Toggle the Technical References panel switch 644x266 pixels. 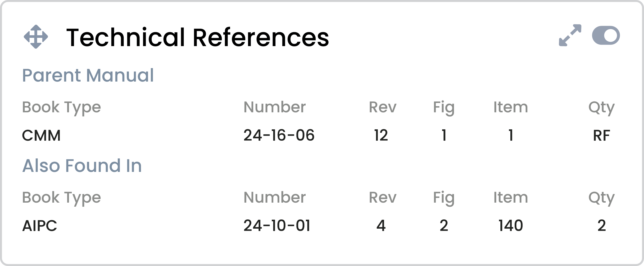606,35
